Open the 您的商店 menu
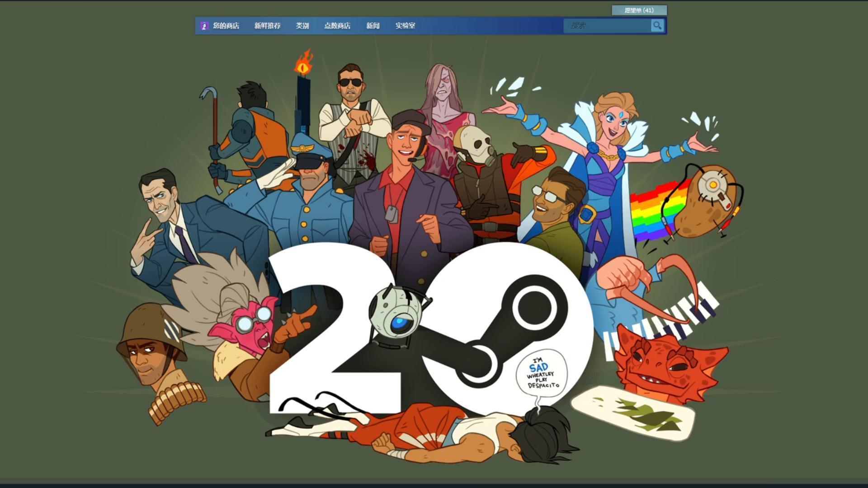This screenshot has height=488, width=868. coord(226,26)
